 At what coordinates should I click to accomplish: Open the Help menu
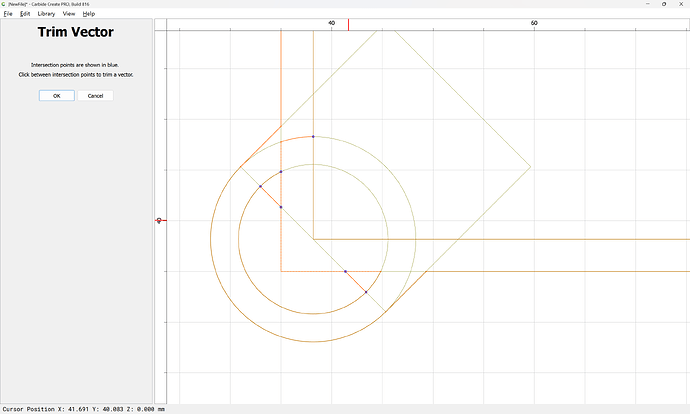click(88, 14)
